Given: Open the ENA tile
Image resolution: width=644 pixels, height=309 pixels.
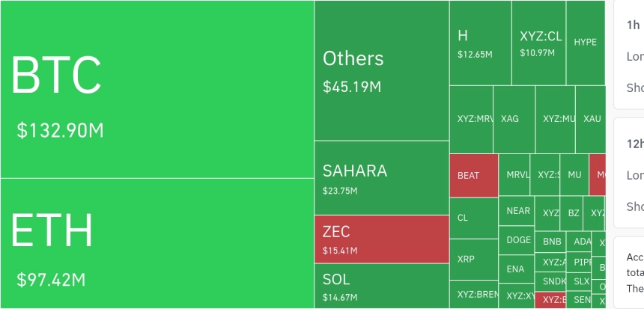Looking at the screenshot, I should [517, 269].
